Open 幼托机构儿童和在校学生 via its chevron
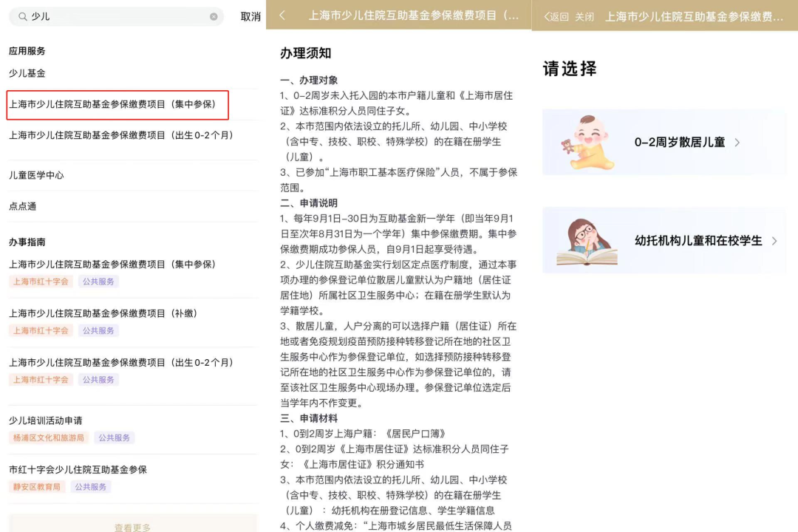This screenshot has height=532, width=798. coord(774,241)
